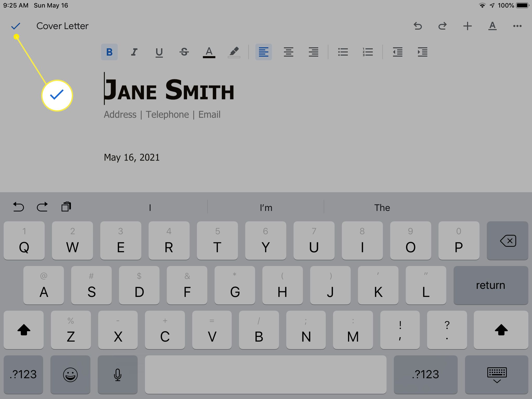
Task: Tap the S key
Action: tap(91, 285)
